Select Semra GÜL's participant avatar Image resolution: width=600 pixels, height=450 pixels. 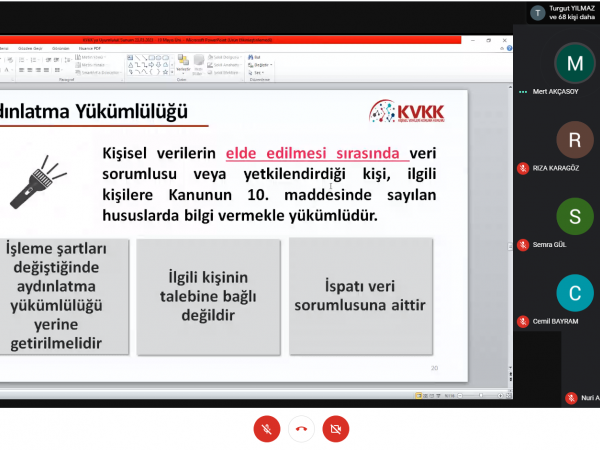575,216
